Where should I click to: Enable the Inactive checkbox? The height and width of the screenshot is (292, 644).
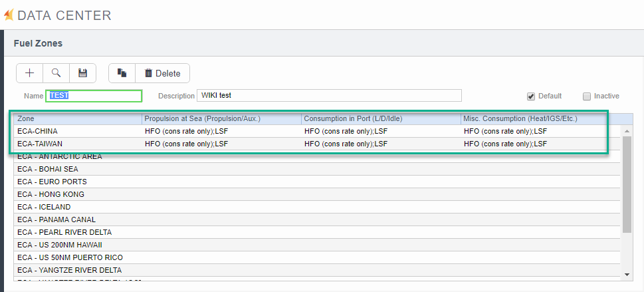(586, 96)
